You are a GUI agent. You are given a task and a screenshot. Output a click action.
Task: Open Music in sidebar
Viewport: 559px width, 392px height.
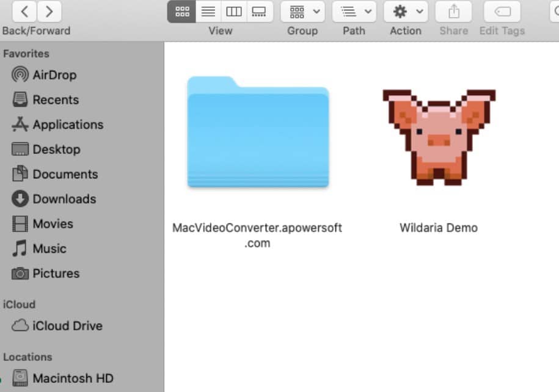click(x=39, y=249)
